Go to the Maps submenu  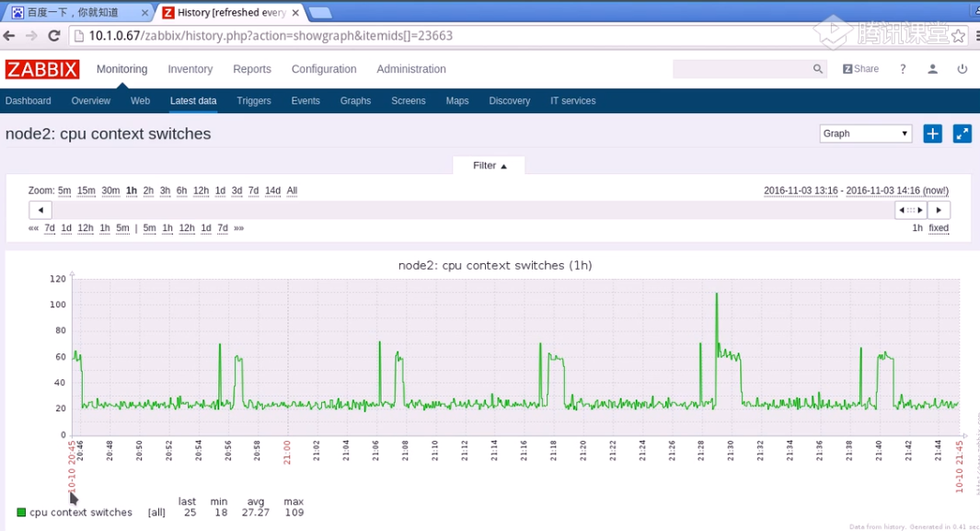point(457,100)
